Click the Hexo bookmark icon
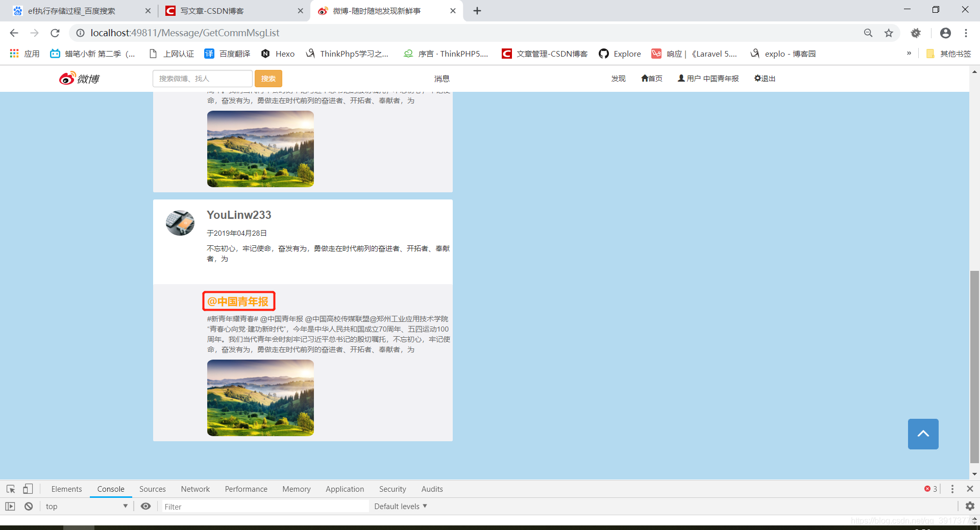980x530 pixels. click(x=266, y=54)
